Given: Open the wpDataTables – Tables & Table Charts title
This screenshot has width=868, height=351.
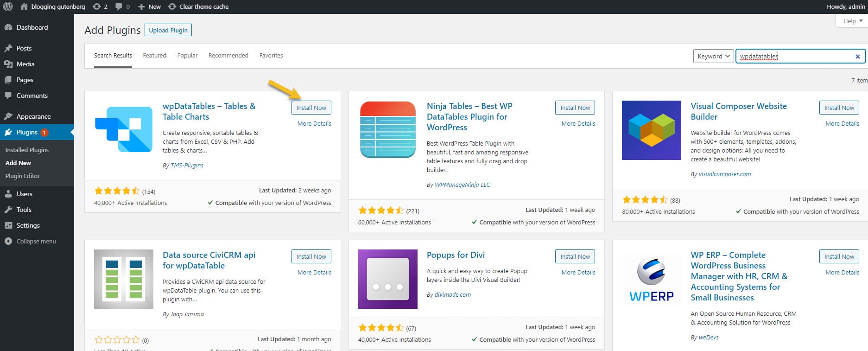Looking at the screenshot, I should 209,111.
